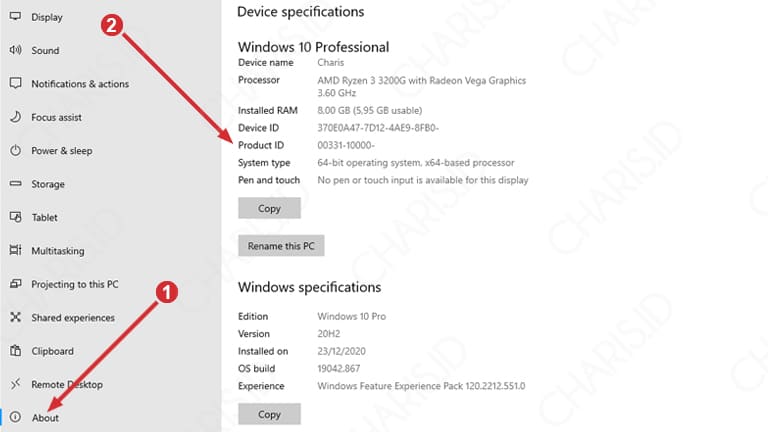The image size is (768, 432).
Task: Click the Remote Desktop icon
Action: pos(15,384)
